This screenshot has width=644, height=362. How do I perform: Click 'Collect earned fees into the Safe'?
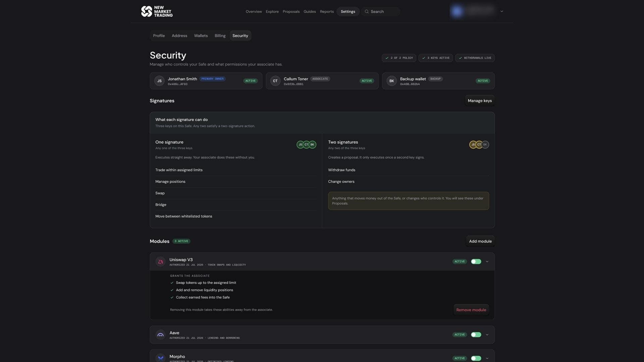pyautogui.click(x=203, y=298)
